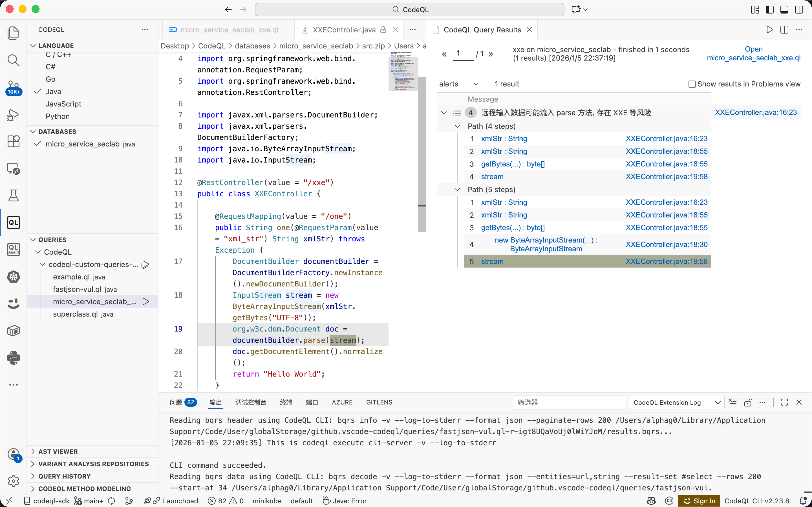Toggle output scroll lock icon
This screenshot has width=812, height=507.
click(x=748, y=403)
